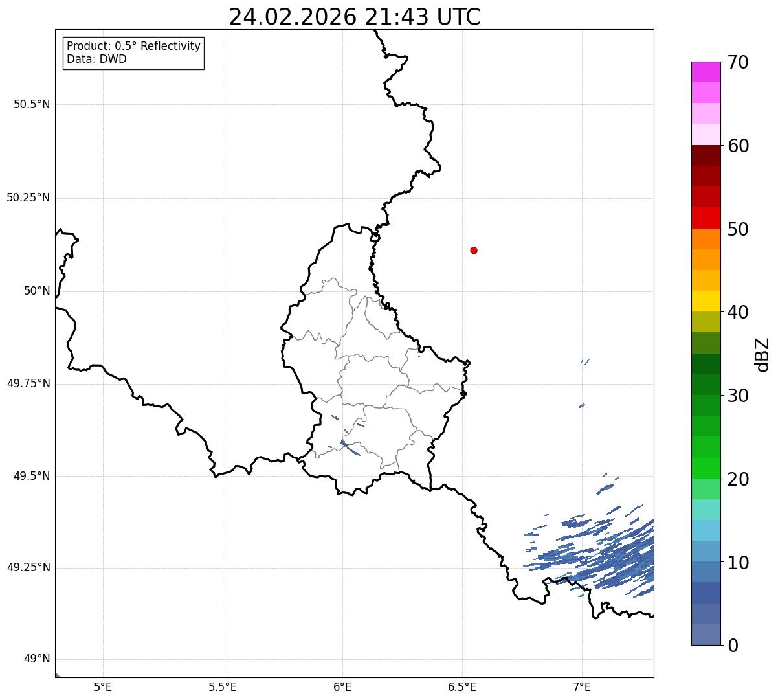Click the 0 colorbar tick label
This screenshot has width=778, height=700.
click(733, 646)
